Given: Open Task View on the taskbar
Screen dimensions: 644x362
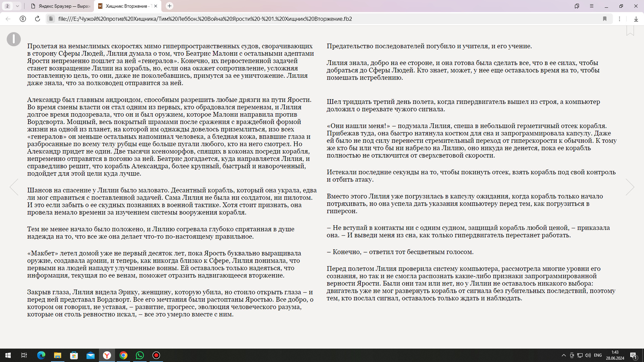Looking at the screenshot, I should (x=24, y=355).
